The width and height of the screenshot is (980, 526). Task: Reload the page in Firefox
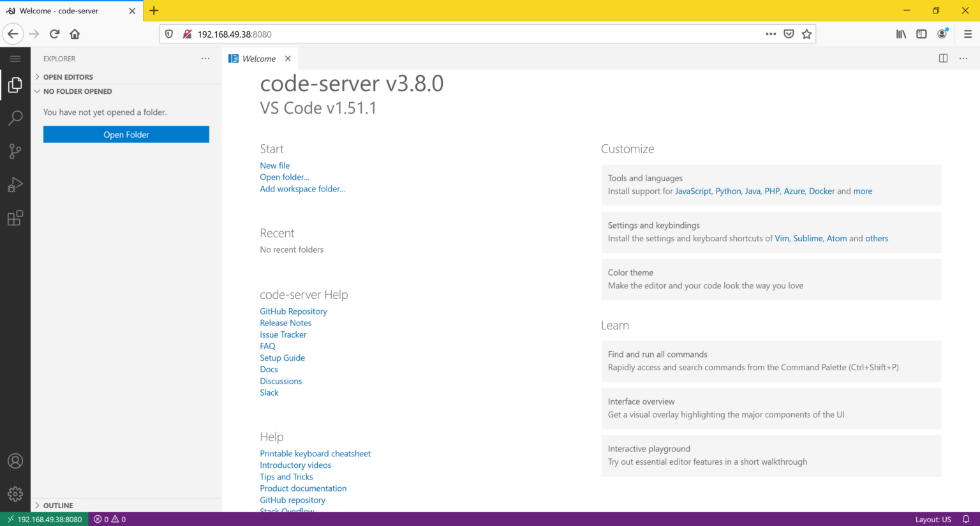[54, 34]
